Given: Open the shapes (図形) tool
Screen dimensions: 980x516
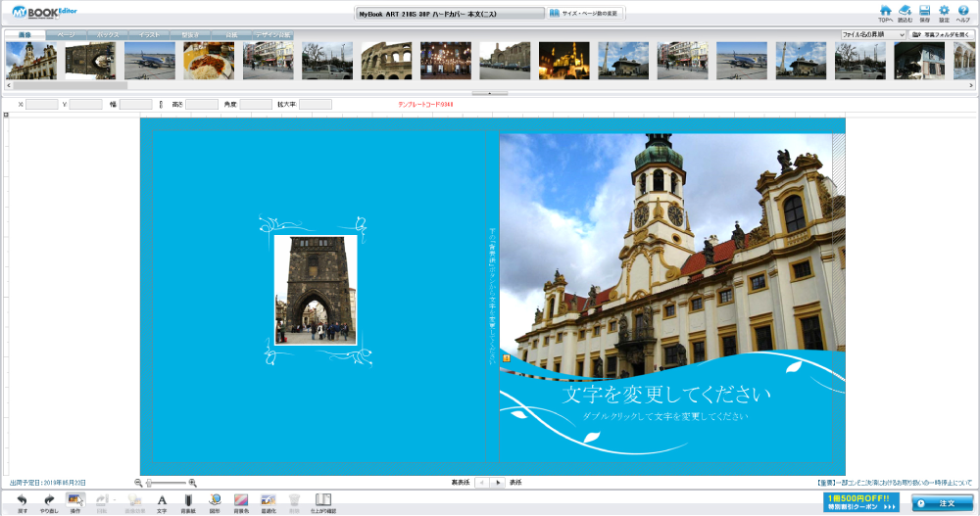Looking at the screenshot, I should pyautogui.click(x=215, y=498).
